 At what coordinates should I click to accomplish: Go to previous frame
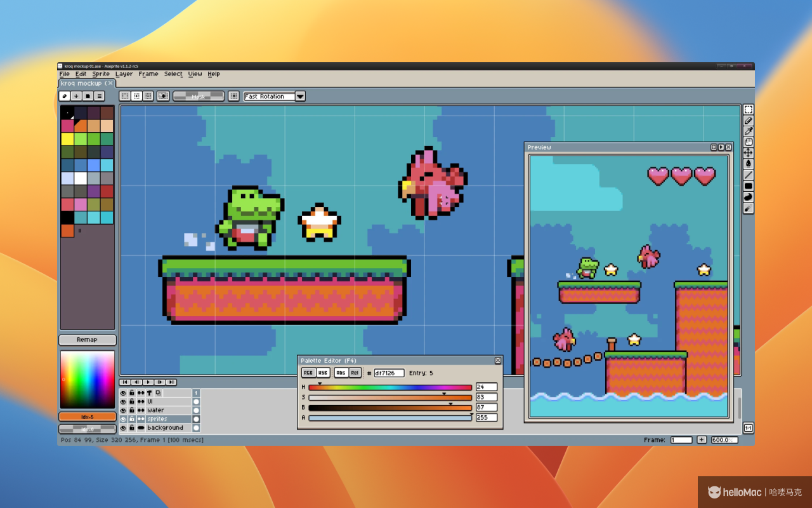(136, 382)
